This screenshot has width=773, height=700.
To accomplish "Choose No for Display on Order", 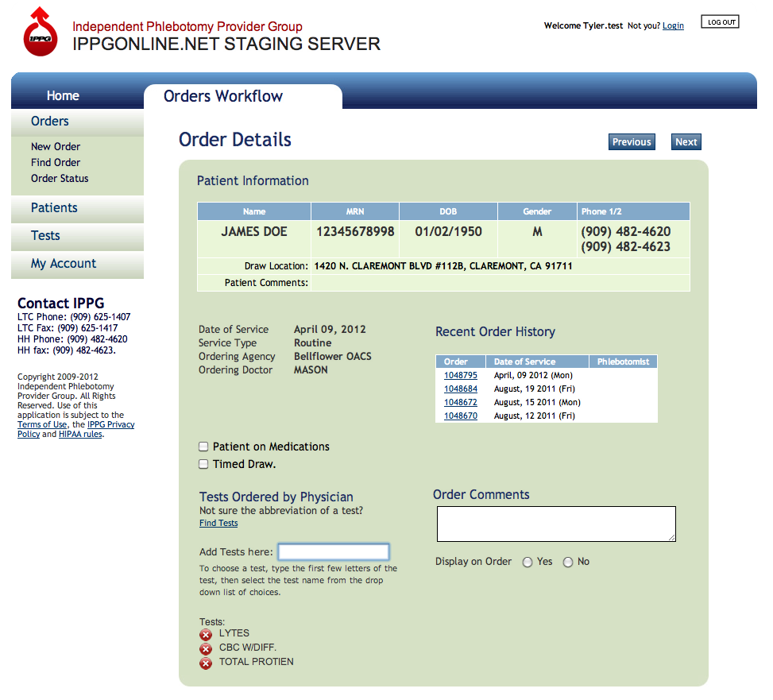I will click(567, 563).
